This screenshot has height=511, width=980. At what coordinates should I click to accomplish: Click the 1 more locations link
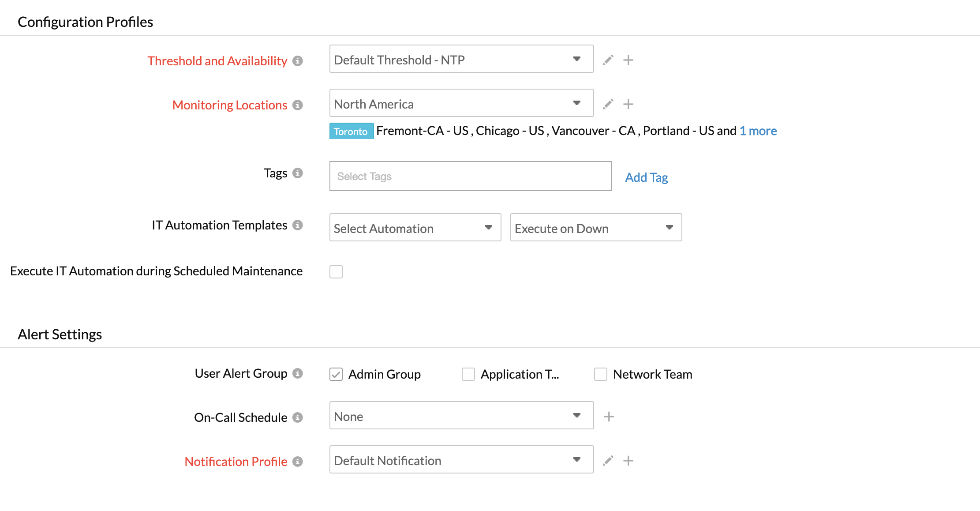(758, 131)
